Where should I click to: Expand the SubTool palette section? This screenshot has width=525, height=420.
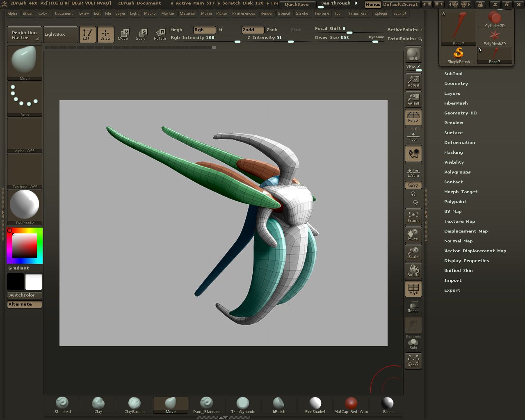[x=453, y=74]
